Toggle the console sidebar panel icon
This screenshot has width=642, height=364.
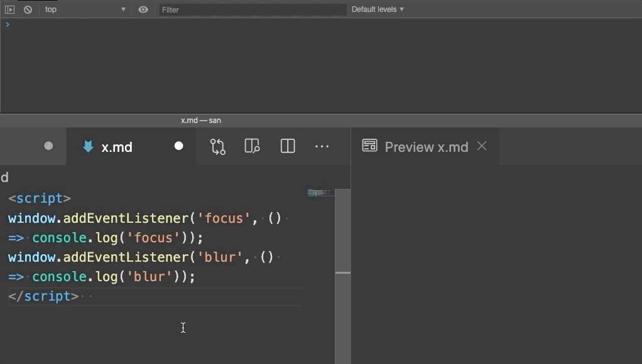[x=9, y=9]
